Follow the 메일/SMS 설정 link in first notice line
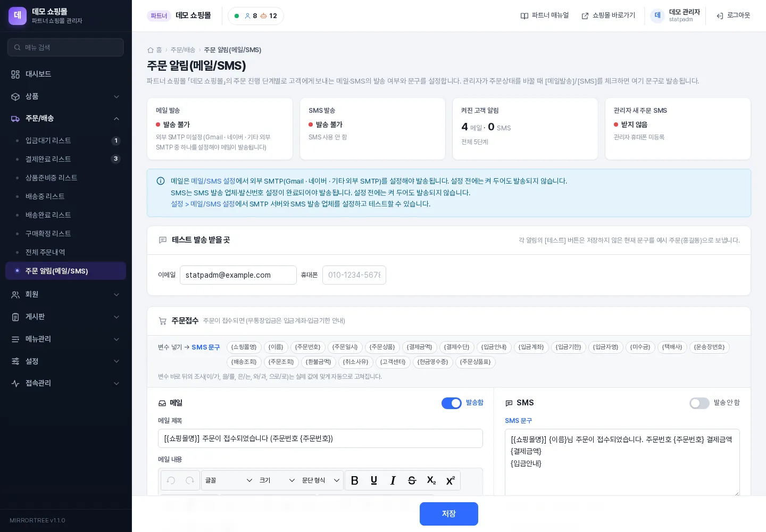The image size is (766, 532). tap(213, 181)
